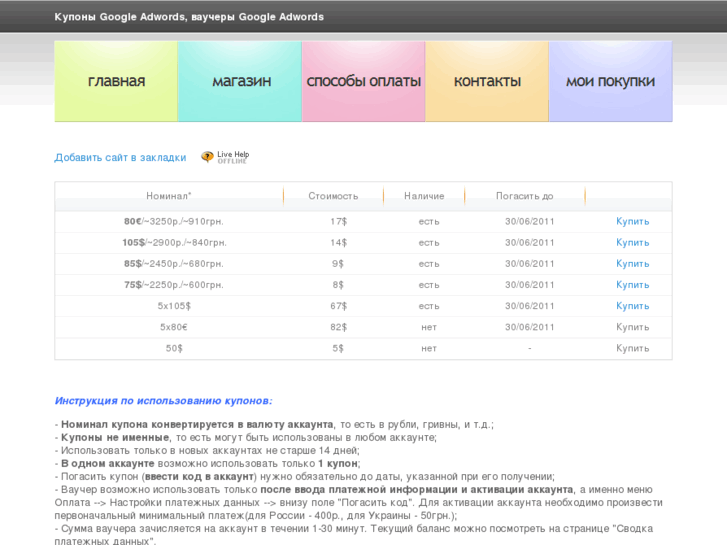Click the Стоимость column header
The image size is (727, 545).
click(x=333, y=196)
